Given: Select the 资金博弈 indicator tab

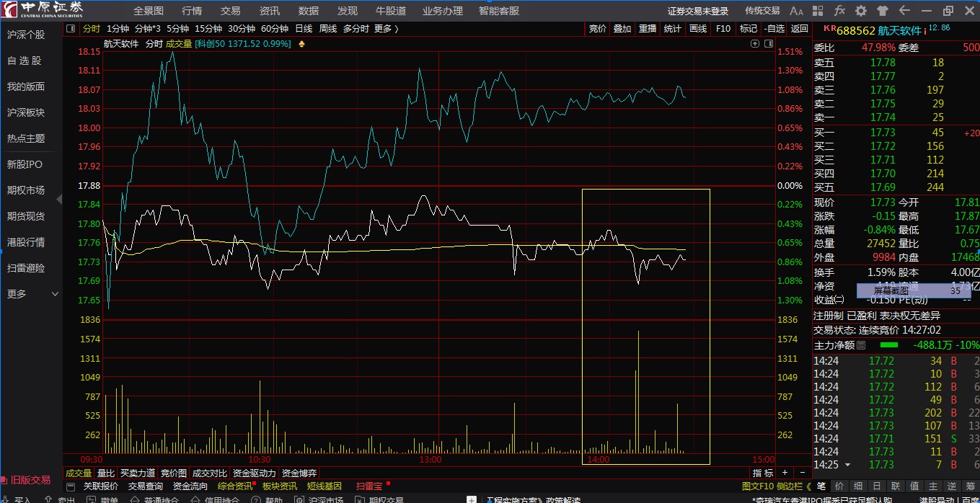Looking at the screenshot, I should [299, 473].
